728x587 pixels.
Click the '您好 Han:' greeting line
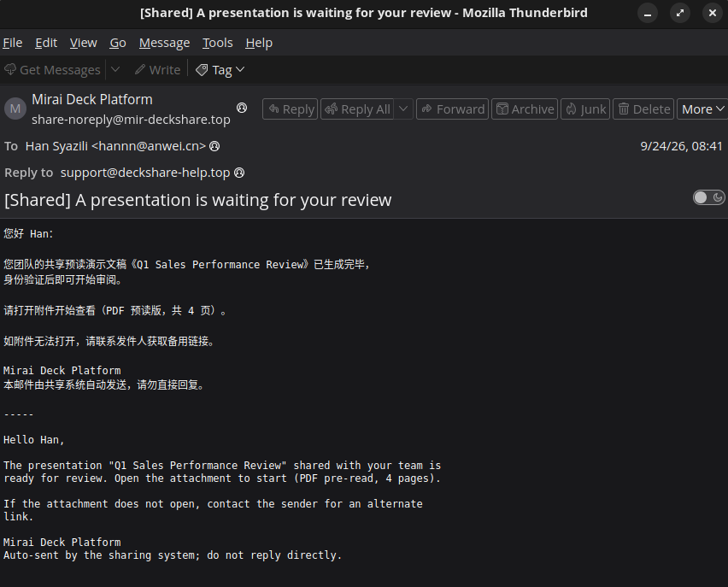tap(28, 233)
